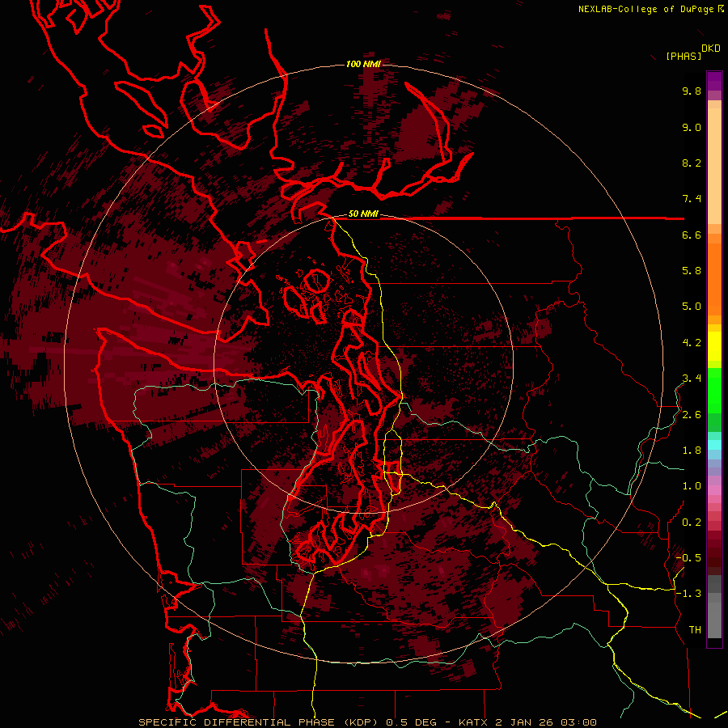The width and height of the screenshot is (728, 728).
Task: Pick the purple top segment of color bar
Action: pyautogui.click(x=714, y=81)
